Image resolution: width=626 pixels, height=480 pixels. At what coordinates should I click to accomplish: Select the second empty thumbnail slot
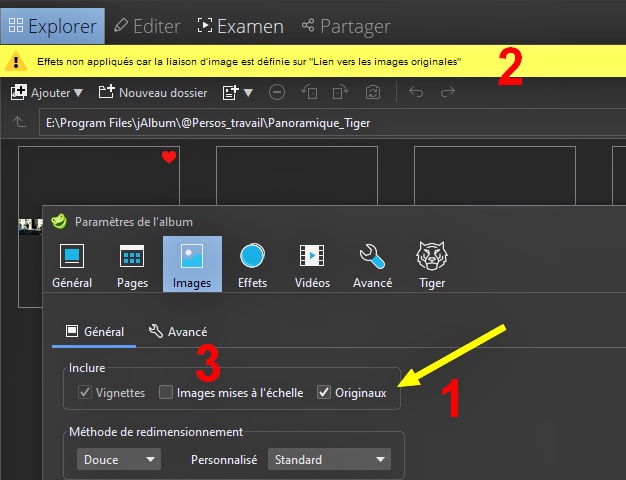(297, 176)
